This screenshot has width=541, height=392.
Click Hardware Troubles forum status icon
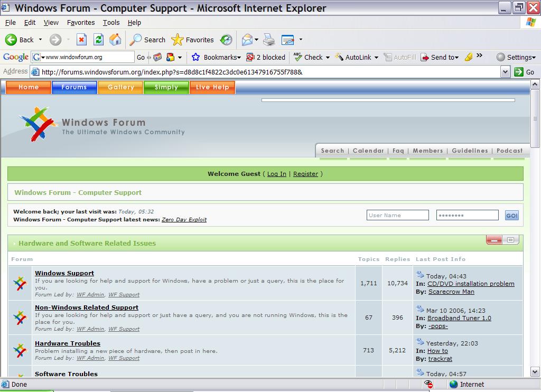pos(20,350)
